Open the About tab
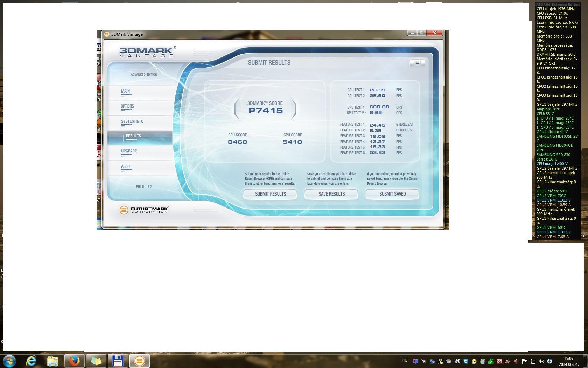588x368 pixels. 140,168
